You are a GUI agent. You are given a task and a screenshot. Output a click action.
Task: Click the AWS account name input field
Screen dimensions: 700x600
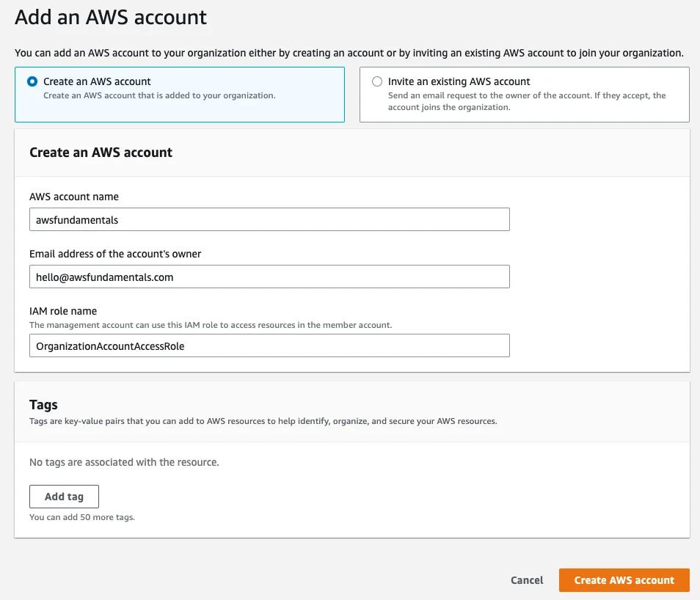tap(269, 219)
